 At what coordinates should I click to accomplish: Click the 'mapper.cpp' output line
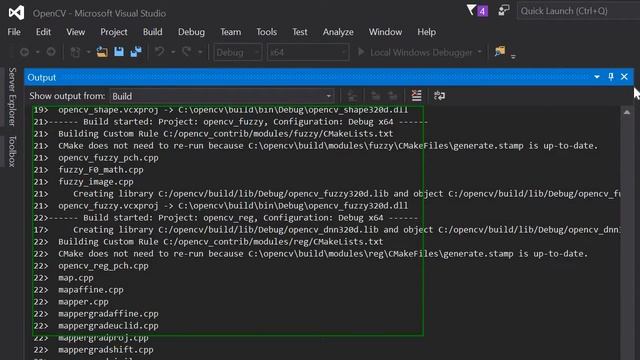point(83,302)
